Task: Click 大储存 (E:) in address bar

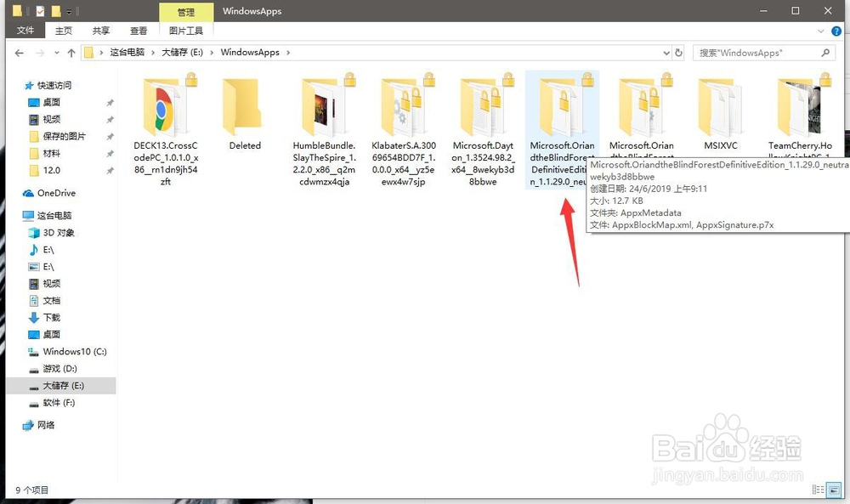Action: pos(182,52)
